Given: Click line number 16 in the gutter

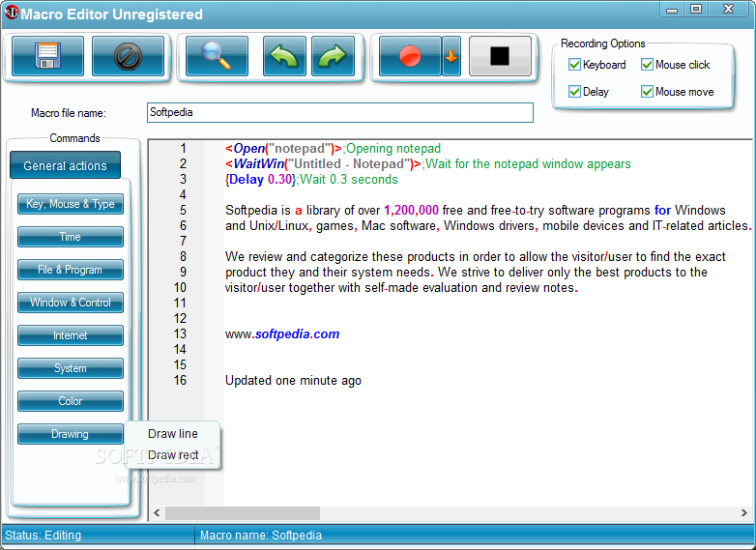Looking at the screenshot, I should tap(180, 380).
